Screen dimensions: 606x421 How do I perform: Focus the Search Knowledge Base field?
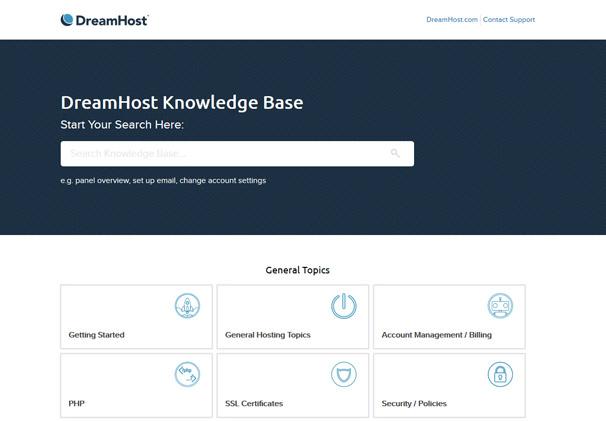pyautogui.click(x=237, y=154)
